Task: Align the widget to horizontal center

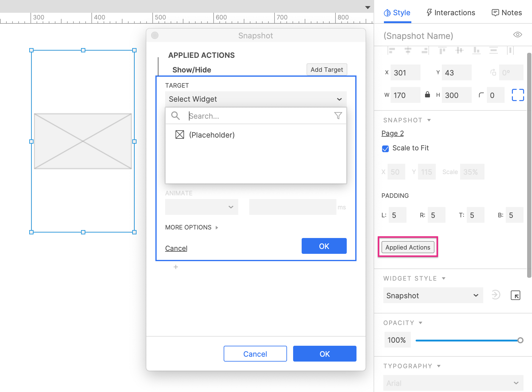Action: [409, 50]
